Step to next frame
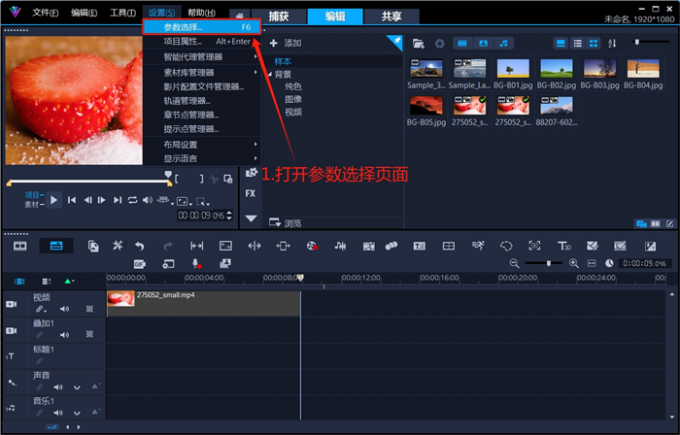This screenshot has width=680, height=435. coord(101,200)
